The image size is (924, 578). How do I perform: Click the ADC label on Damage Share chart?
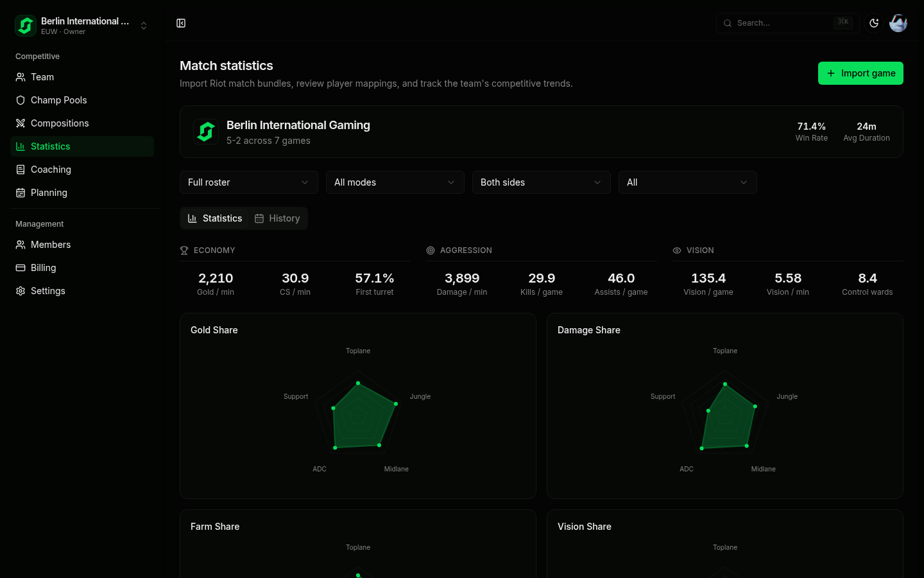[687, 469]
